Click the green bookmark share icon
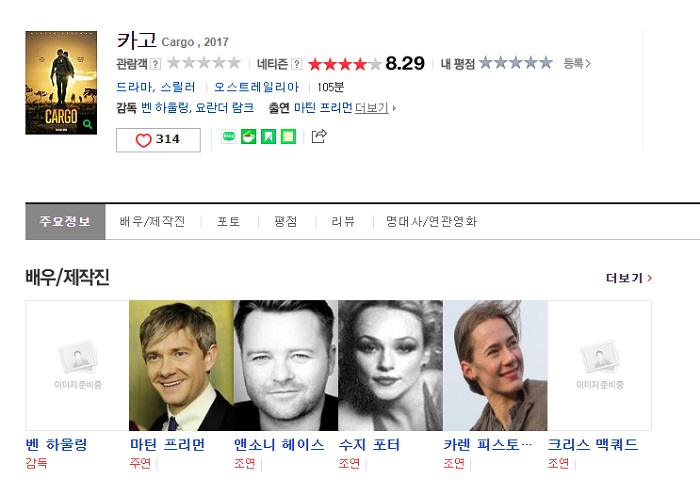Screen dimensions: 700x495 268,136
